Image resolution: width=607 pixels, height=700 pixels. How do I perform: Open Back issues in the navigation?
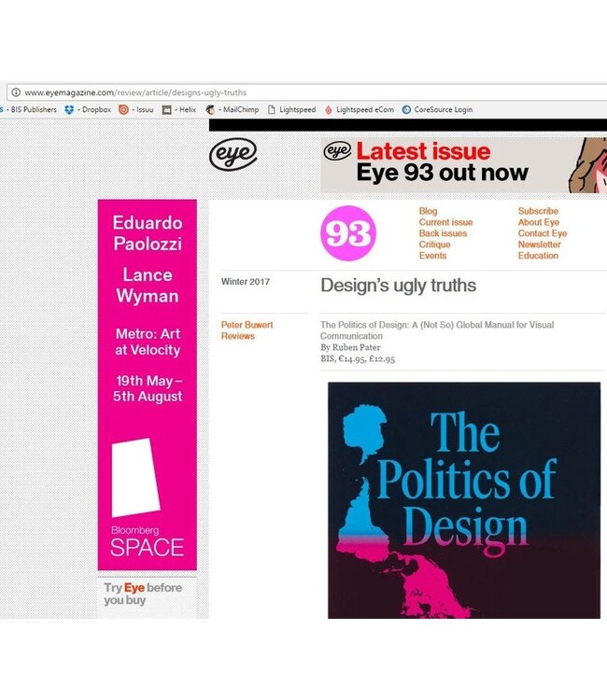[x=443, y=233]
